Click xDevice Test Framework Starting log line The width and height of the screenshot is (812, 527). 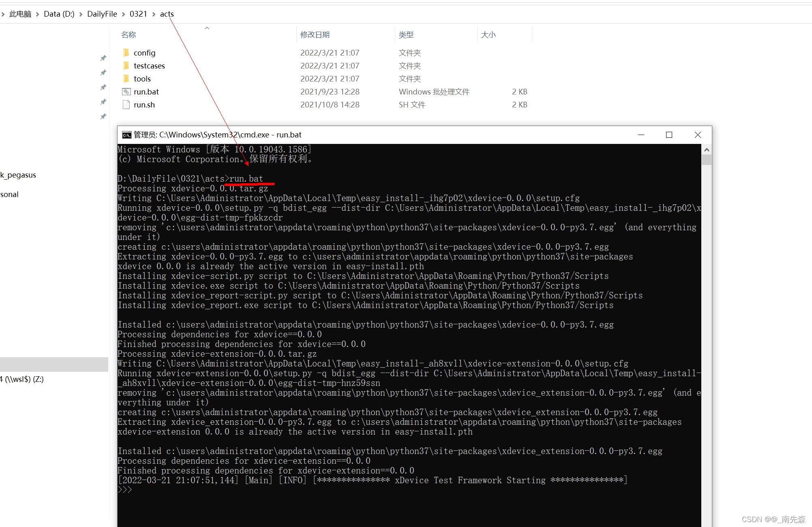[x=373, y=480]
